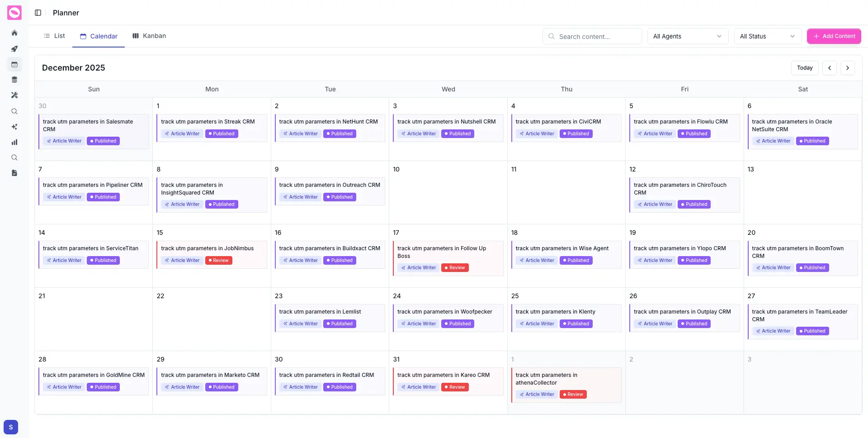
Task: Select the Calendar icon in the sidebar
Action: point(14,64)
